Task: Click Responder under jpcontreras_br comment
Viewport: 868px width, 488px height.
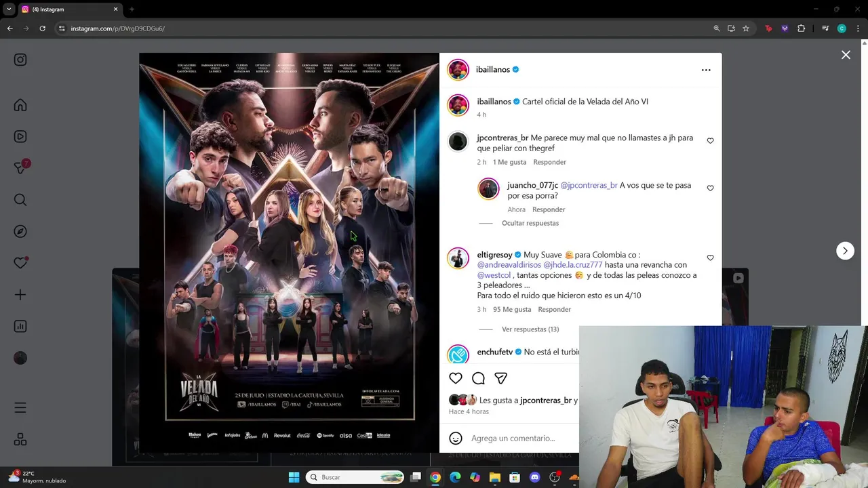Action: (x=549, y=162)
